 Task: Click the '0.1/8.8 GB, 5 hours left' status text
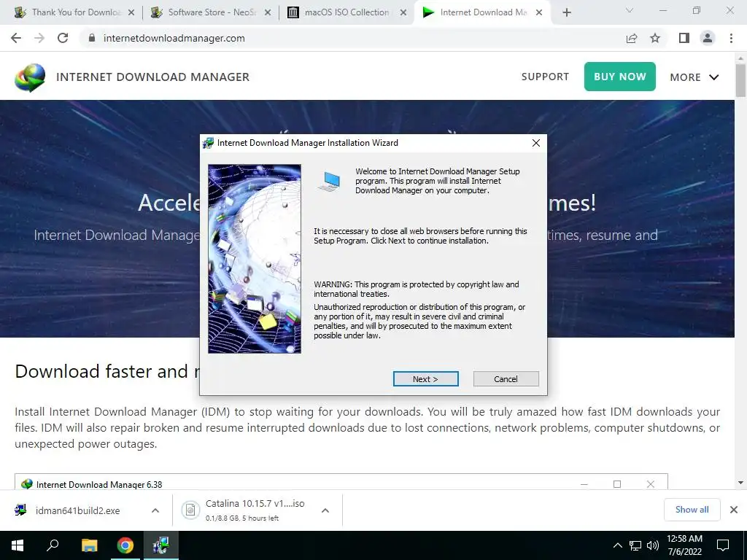242,518
